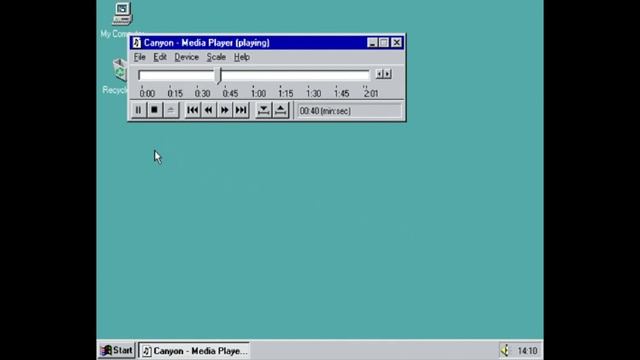Jump to previous mark

(193, 110)
